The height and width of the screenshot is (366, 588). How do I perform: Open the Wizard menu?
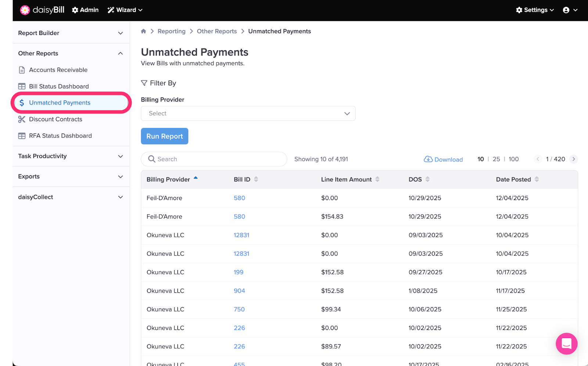click(x=125, y=10)
